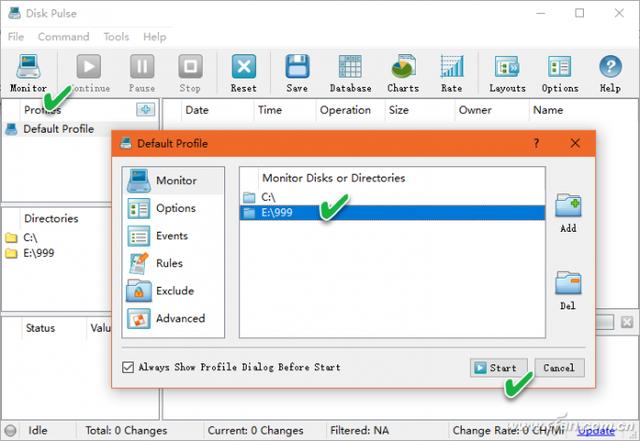Screen dimensions: 640x441
Task: Select E:\999 in Monitor Disks list
Action: point(392,213)
